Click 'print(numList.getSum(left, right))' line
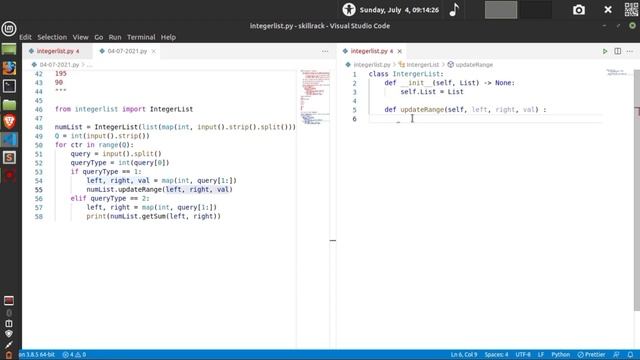This screenshot has height=360, width=640. click(x=153, y=216)
